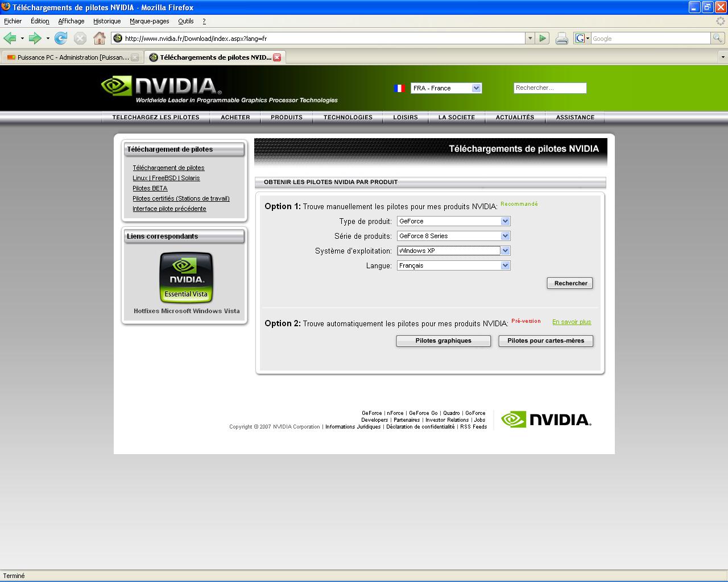Open the Historique menu

point(107,21)
